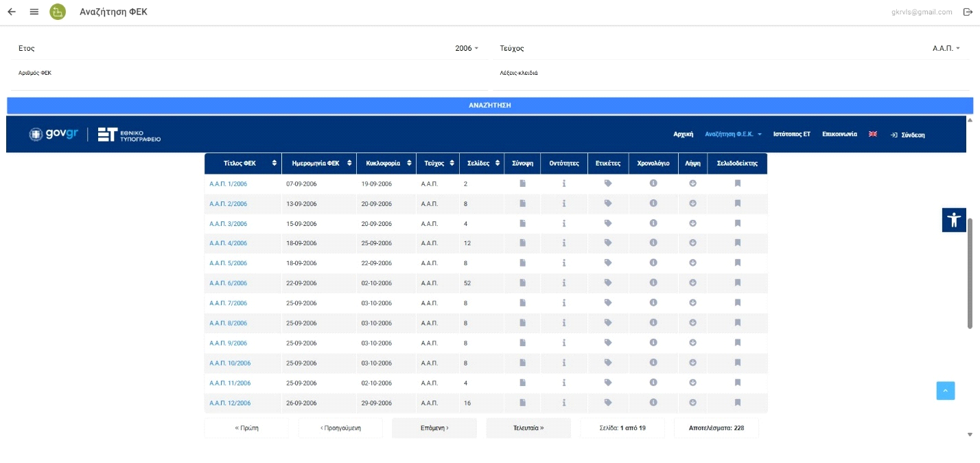Expand the Αναζήτηση Φ.Ε.Κ. nav menu
The image size is (980, 463).
pos(733,135)
